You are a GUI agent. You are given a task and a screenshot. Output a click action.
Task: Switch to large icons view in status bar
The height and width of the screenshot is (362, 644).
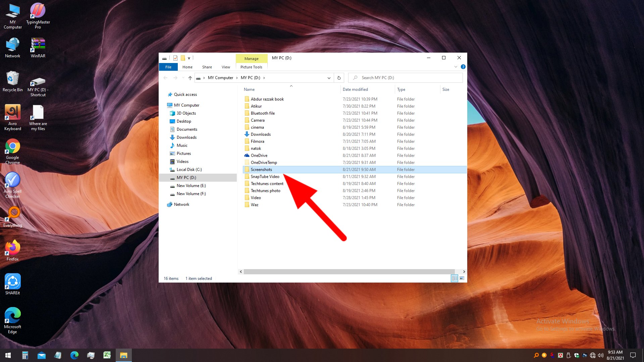click(x=462, y=278)
